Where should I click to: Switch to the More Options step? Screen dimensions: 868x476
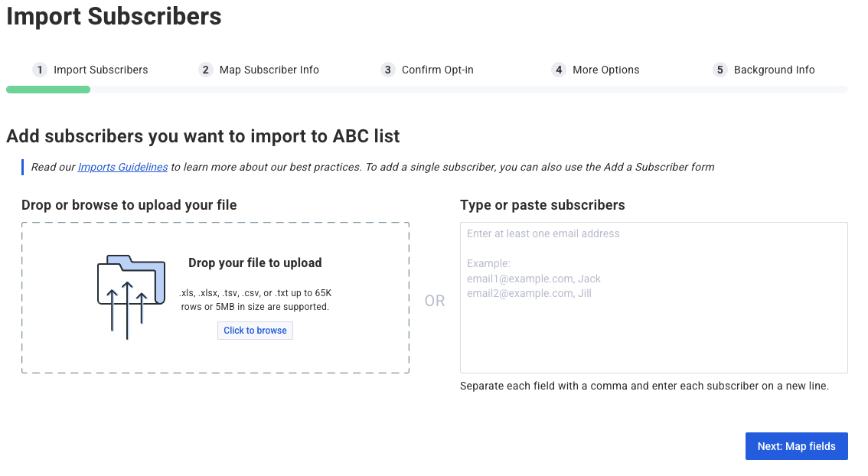605,70
